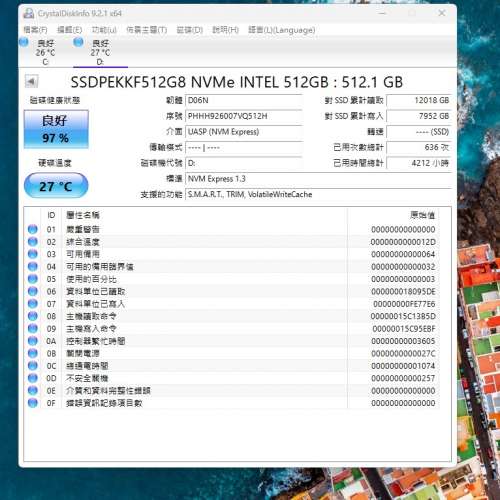Click the firmware field showing D06N

(244, 100)
